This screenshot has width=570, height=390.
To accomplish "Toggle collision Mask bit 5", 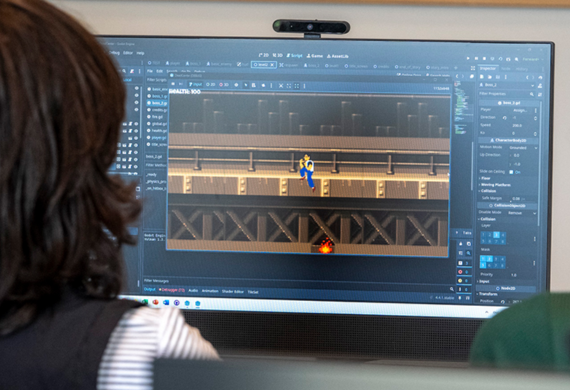I will pyautogui.click(x=483, y=265).
